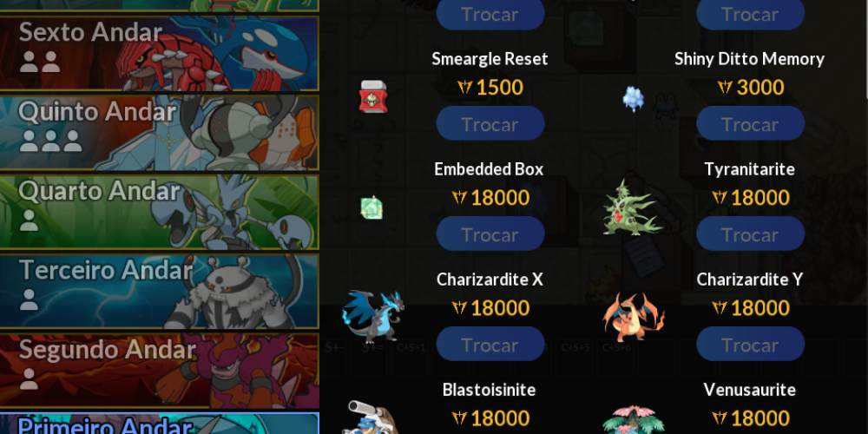Click the Mega Charizard Y sprite
Screen dimensions: 868x434
(x=634, y=317)
